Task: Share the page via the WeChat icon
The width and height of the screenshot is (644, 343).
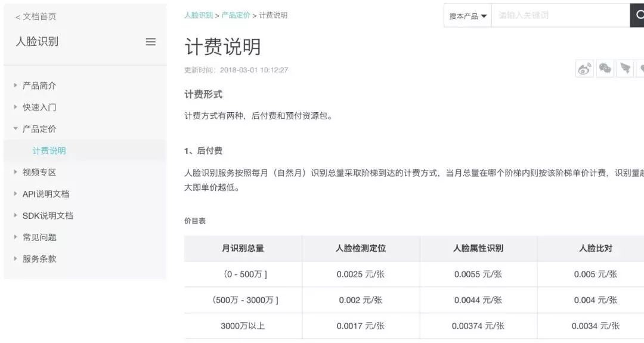Action: (x=605, y=69)
